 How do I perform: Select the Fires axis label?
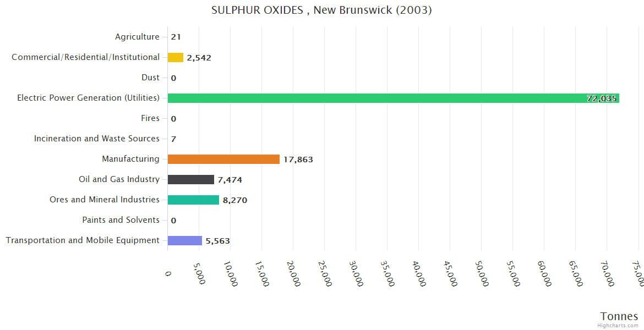click(x=150, y=118)
